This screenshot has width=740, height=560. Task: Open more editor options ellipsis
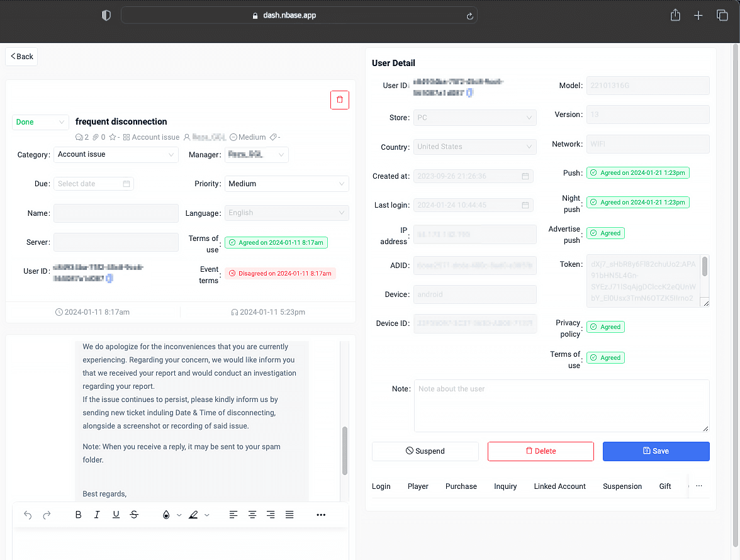(x=321, y=515)
